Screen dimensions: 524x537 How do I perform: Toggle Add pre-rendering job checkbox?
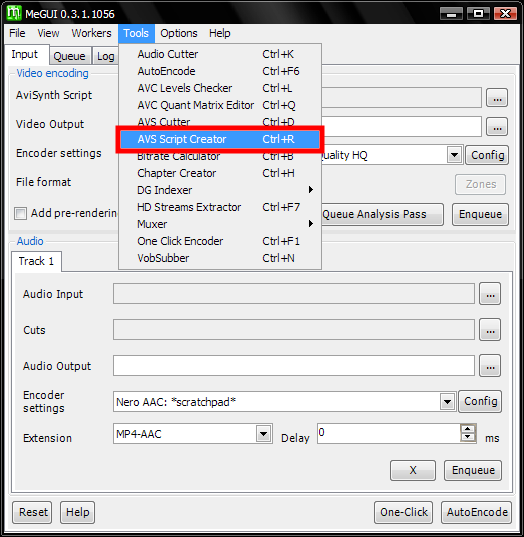click(20, 214)
